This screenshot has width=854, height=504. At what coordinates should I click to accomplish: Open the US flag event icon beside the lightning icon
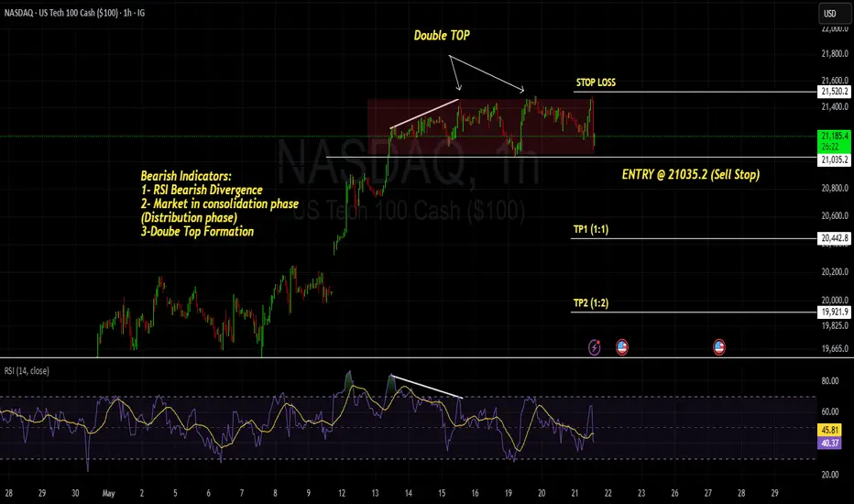pos(621,347)
